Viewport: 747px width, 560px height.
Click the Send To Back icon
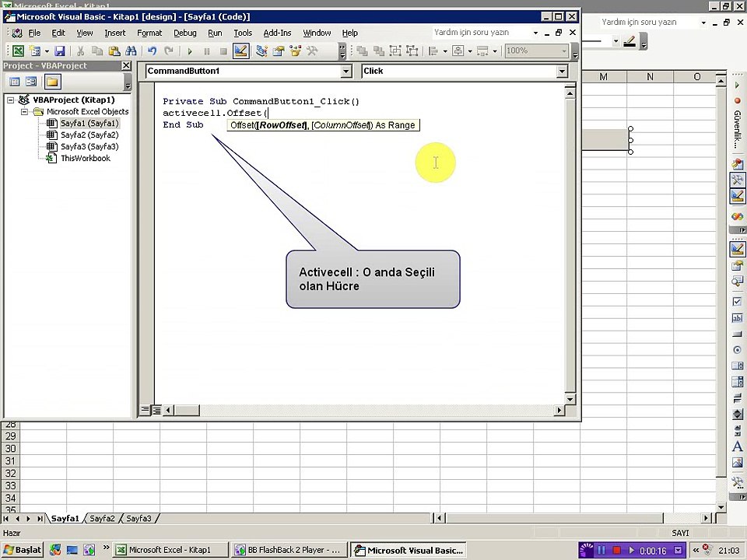tap(379, 51)
